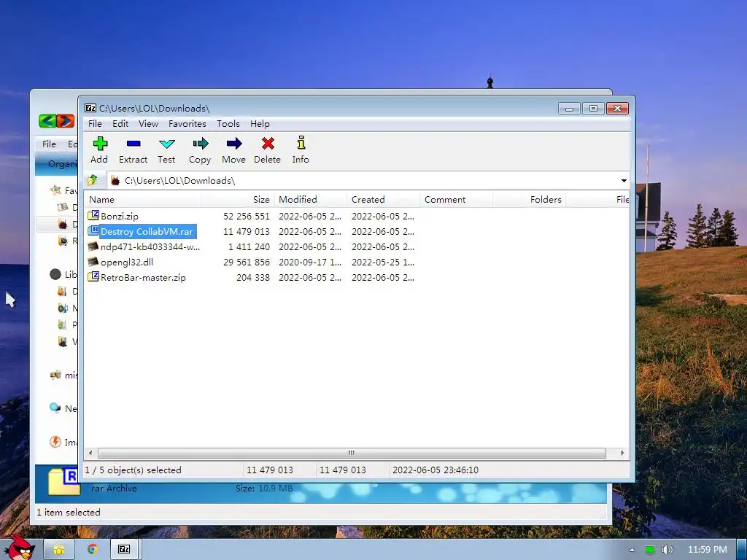The height and width of the screenshot is (560, 747).
Task: Select the ndp471-kb4033344 file name
Action: [x=150, y=246]
